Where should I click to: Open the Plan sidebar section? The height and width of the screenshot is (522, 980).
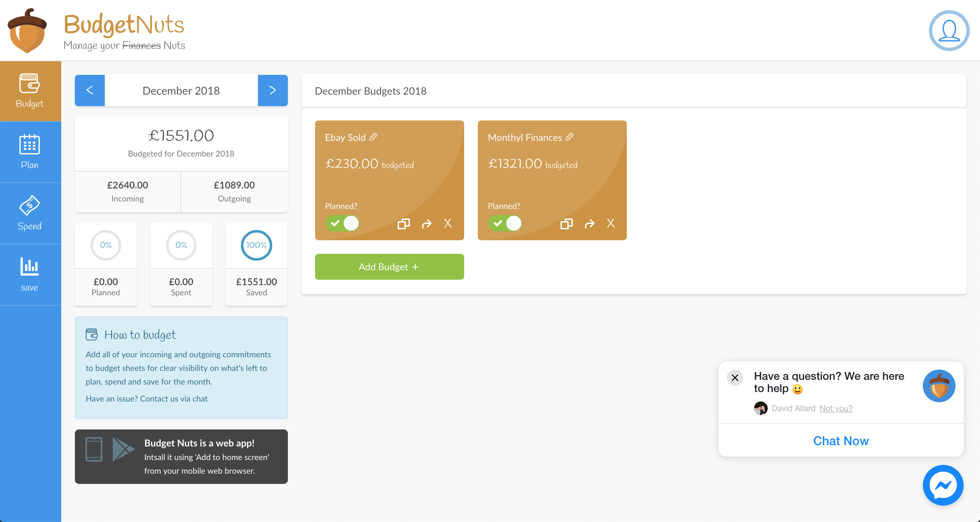point(30,152)
